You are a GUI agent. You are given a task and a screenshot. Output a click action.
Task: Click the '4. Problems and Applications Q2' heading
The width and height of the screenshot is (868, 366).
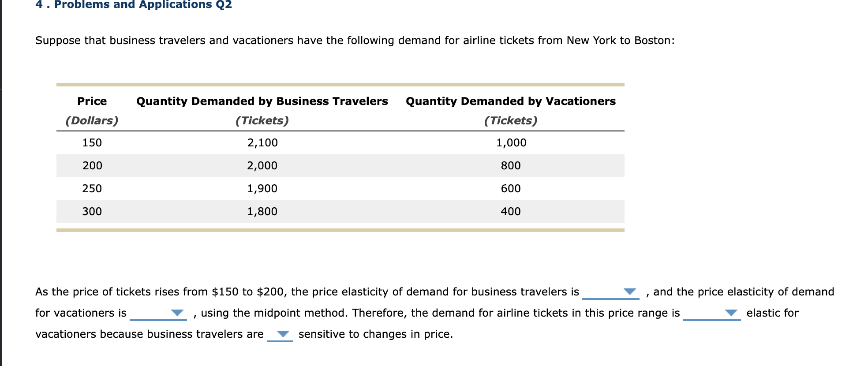coord(134,4)
